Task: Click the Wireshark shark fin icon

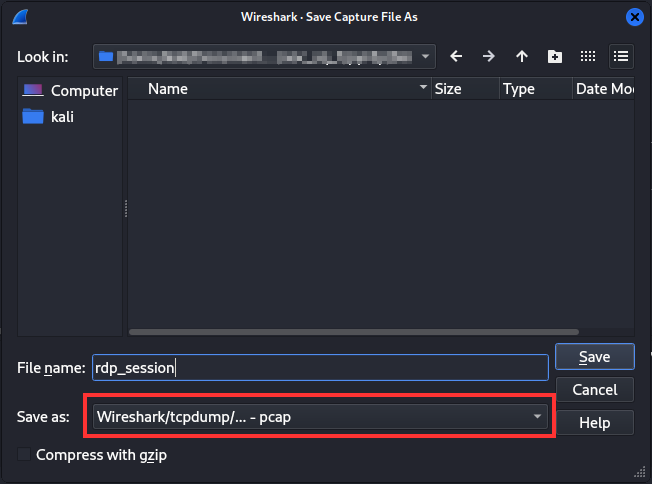Action: point(20,17)
